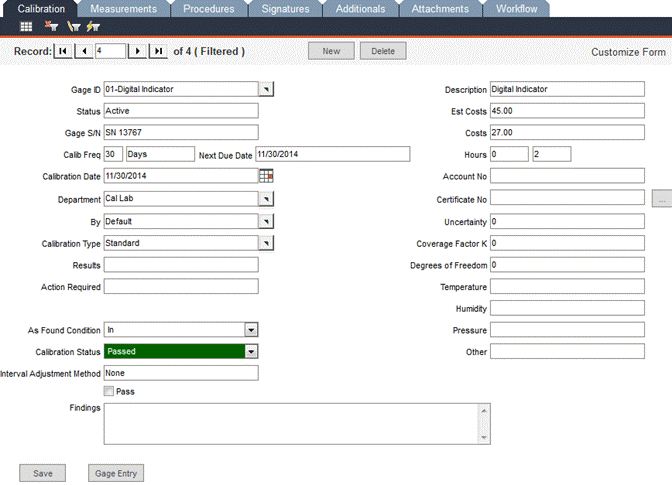Expand the Department lookup list
Screen dimensions: 672x485
point(266,198)
